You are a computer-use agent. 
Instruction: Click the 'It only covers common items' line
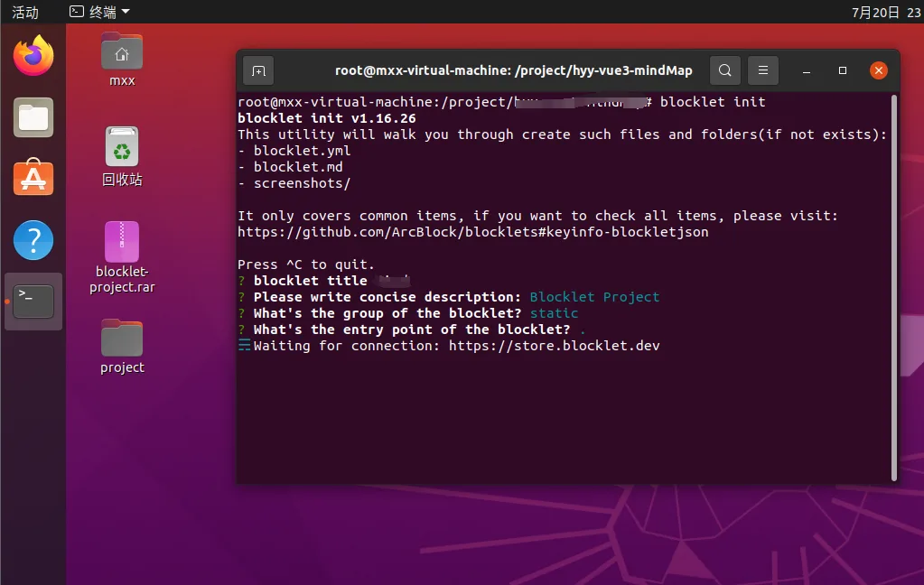537,216
